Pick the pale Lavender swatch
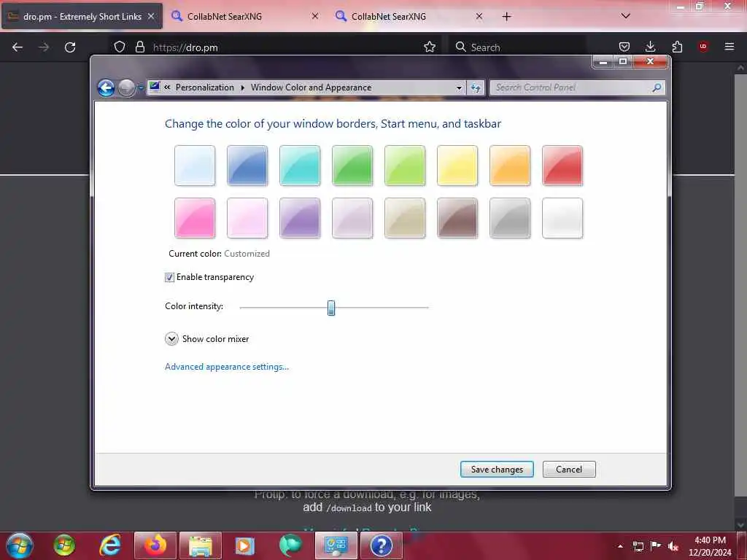Screen dimensions: 747x560 [x=352, y=217]
